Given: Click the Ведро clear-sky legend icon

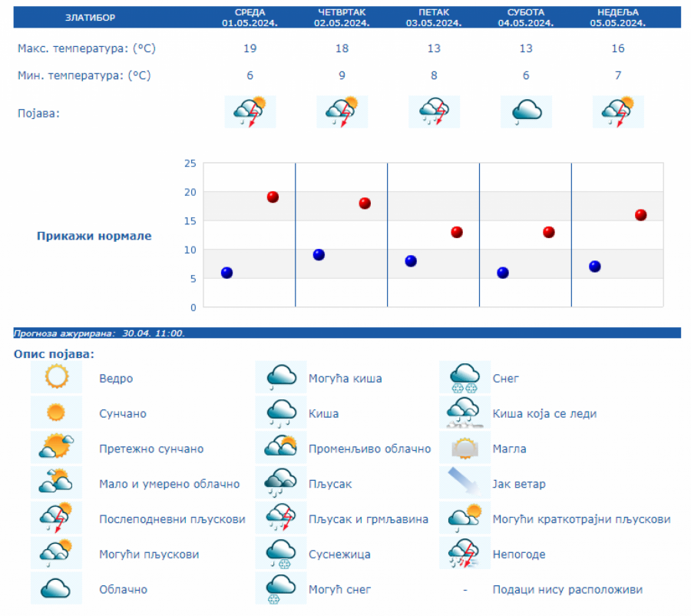Looking at the screenshot, I should [56, 378].
